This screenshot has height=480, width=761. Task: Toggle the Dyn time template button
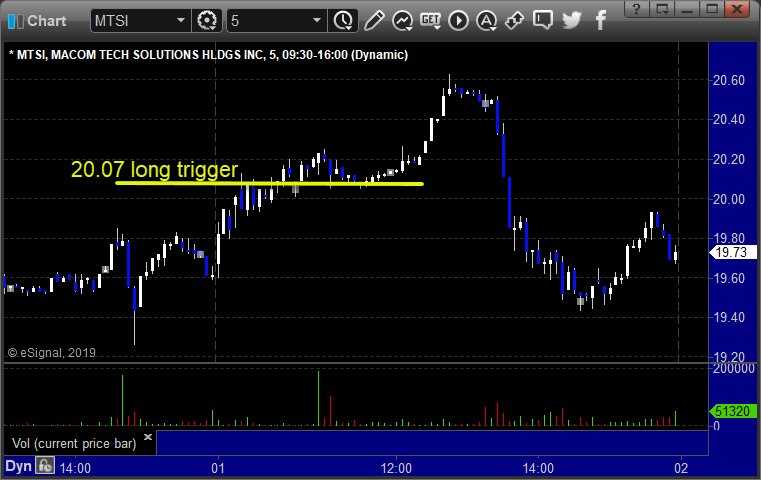pyautogui.click(x=18, y=466)
